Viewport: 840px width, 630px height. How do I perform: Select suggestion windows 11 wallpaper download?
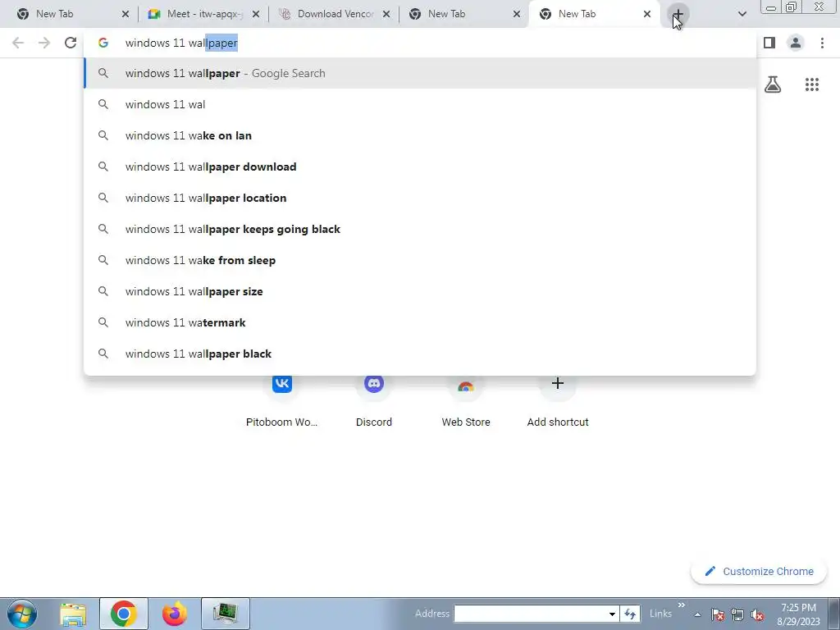(420, 167)
